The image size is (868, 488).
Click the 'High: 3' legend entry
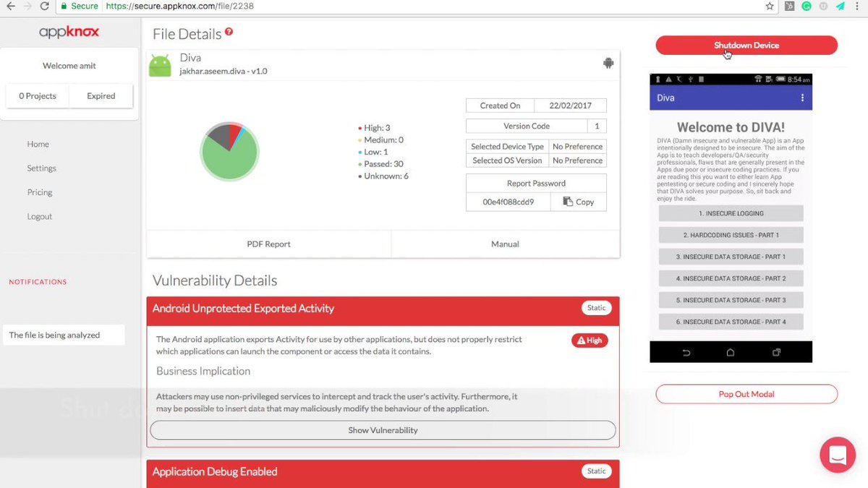374,128
